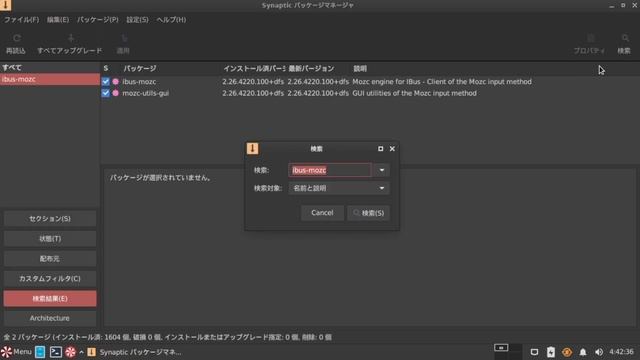This screenshot has width=640, height=360.
Task: Click the orange Synaptic icon in search dialog
Action: (252, 149)
